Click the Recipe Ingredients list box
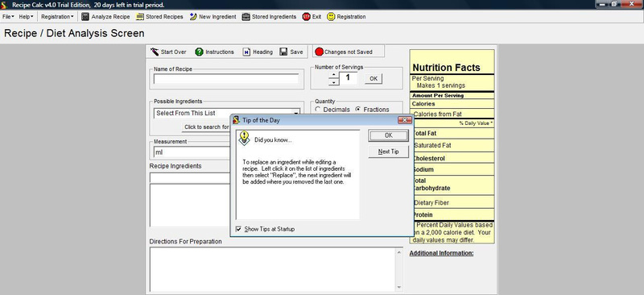This screenshot has width=644, height=295. [x=190, y=205]
